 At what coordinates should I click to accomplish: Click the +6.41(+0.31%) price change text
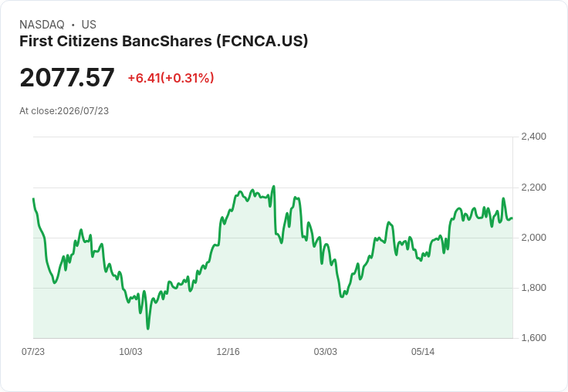coord(171,78)
